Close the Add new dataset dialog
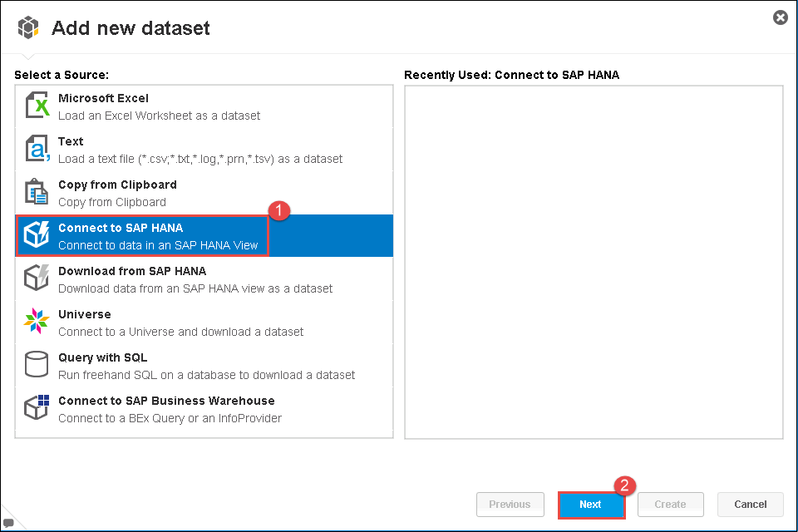Image resolution: width=798 pixels, height=532 pixels. click(x=780, y=17)
